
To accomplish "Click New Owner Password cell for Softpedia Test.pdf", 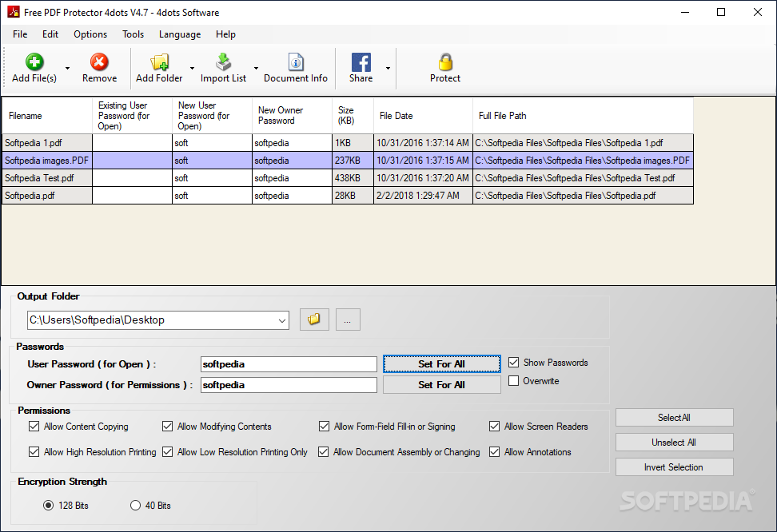I will (292, 178).
